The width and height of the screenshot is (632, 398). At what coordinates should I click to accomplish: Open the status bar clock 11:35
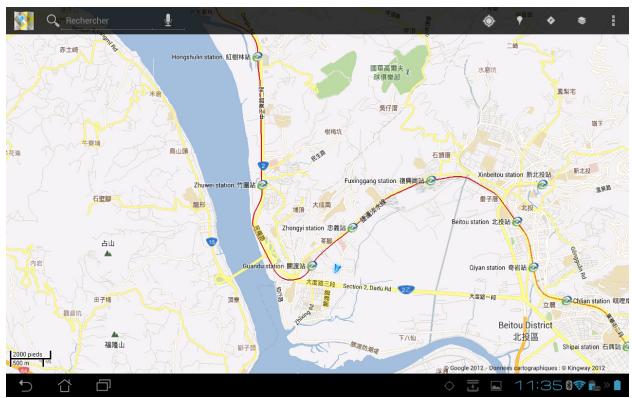(539, 385)
